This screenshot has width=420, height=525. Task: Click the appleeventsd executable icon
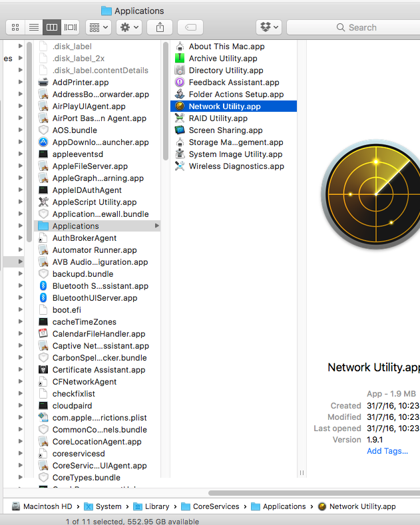tap(43, 154)
